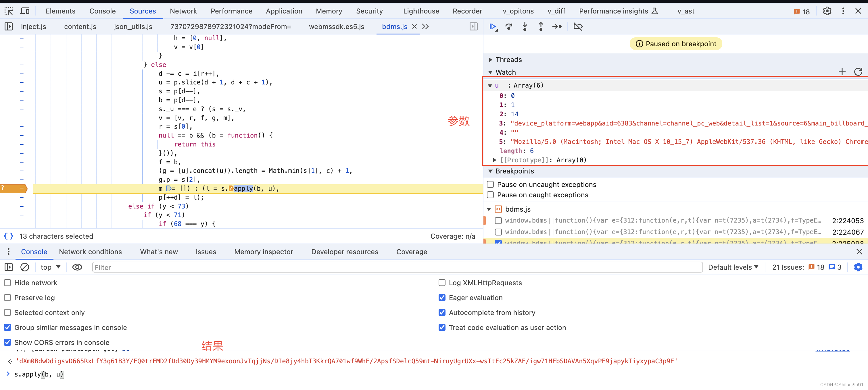Enable breakpoint at 2:224067
The width and height of the screenshot is (868, 390).
(498, 232)
